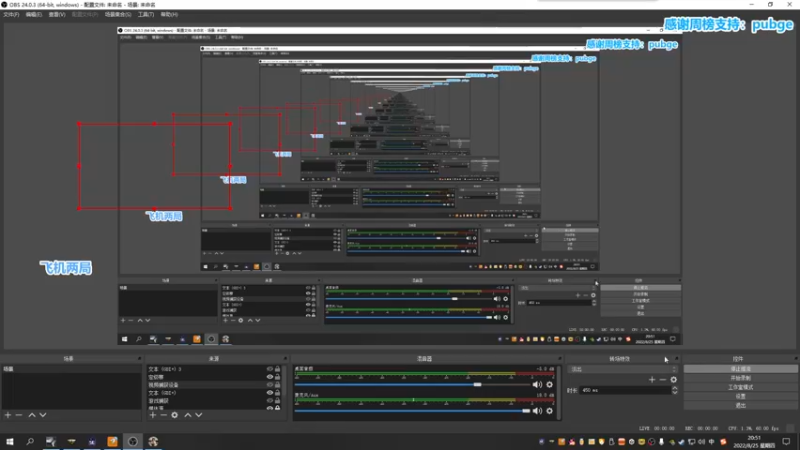
Task: Select the 游戏捕获 source row
Action: click(x=214, y=401)
